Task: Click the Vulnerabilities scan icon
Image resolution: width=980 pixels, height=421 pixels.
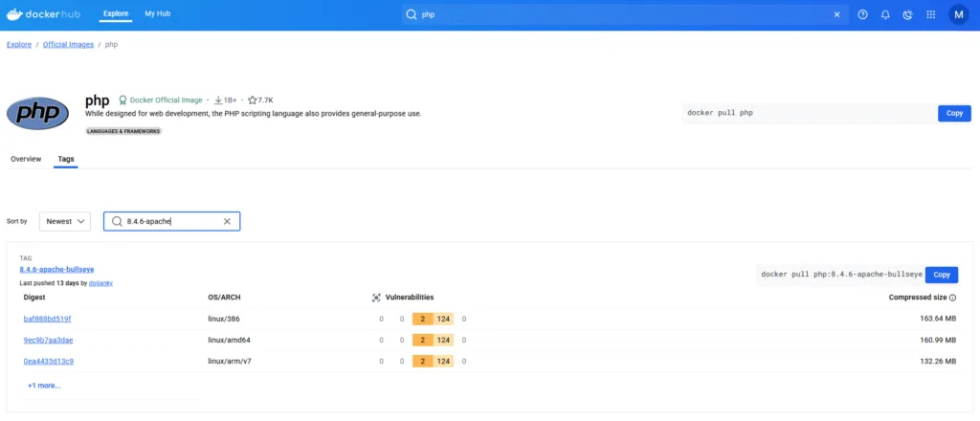Action: [x=376, y=298]
